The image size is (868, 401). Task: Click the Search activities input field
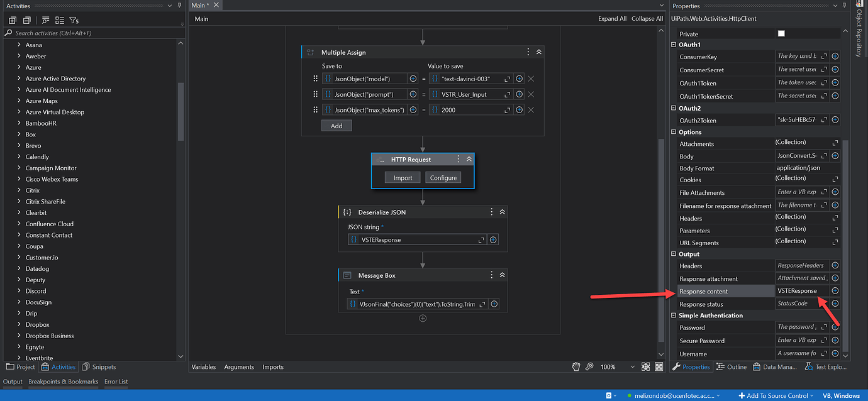tap(88, 33)
